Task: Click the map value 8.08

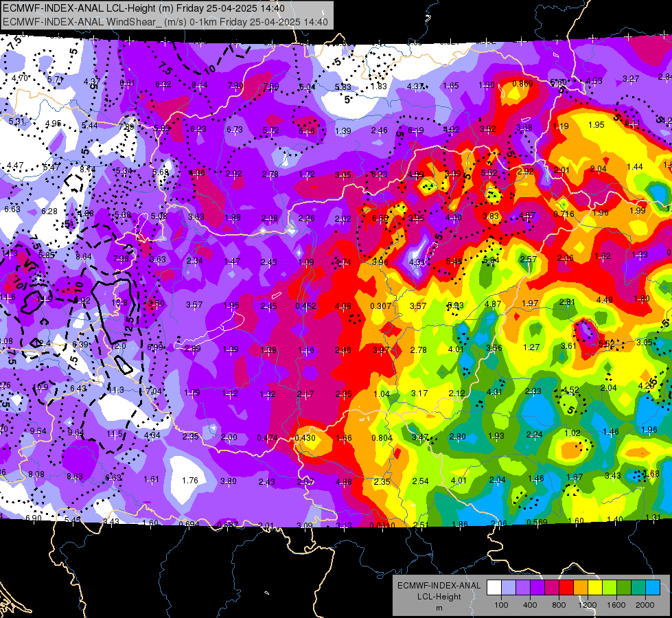Action: click(x=36, y=474)
